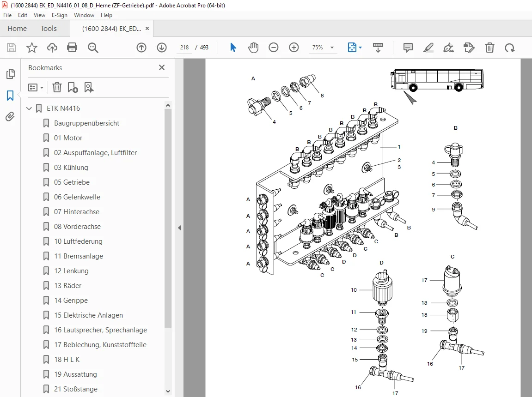Open the File menu

pyautogui.click(x=7, y=15)
